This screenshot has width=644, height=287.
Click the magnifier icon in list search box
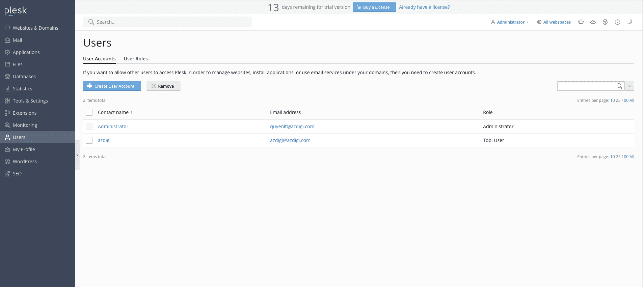point(619,86)
